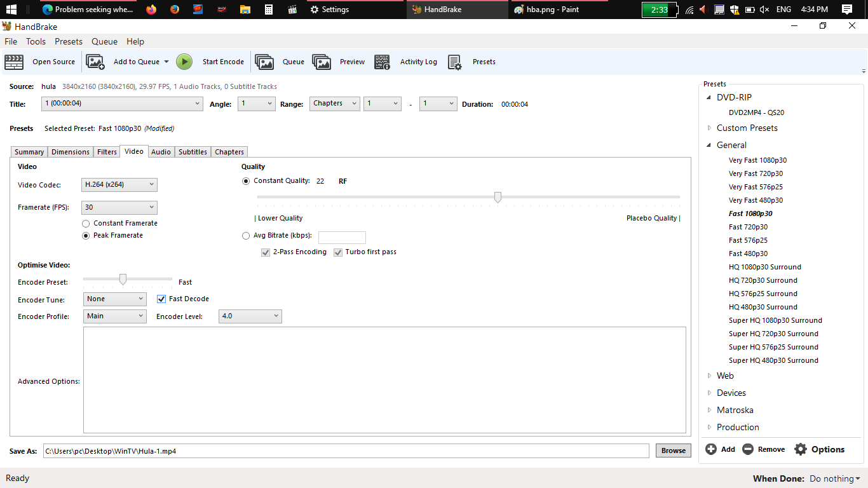Open the File menu
Image resolution: width=868 pixels, height=488 pixels.
pyautogui.click(x=11, y=41)
